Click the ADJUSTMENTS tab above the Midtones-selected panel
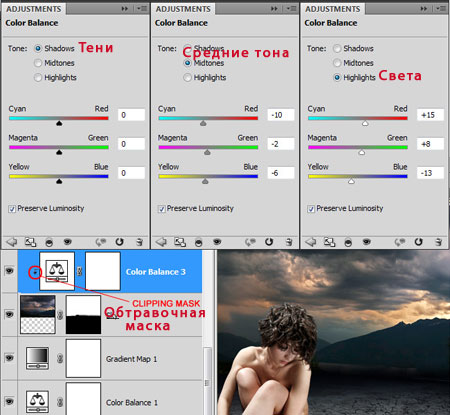 (x=183, y=9)
